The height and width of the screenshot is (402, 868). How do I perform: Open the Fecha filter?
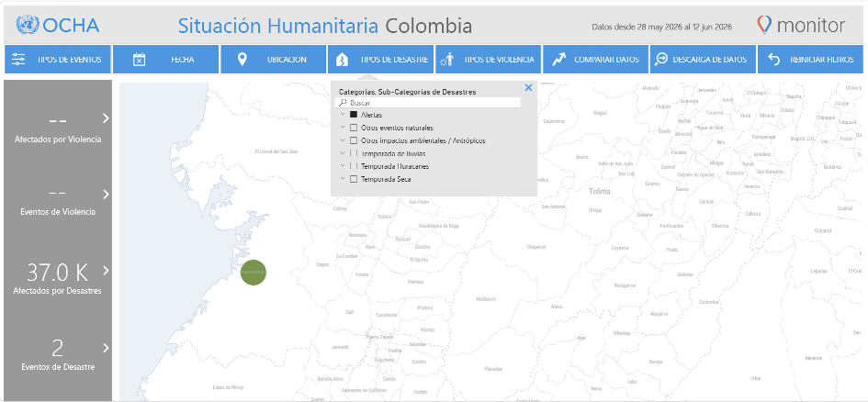[x=165, y=59]
